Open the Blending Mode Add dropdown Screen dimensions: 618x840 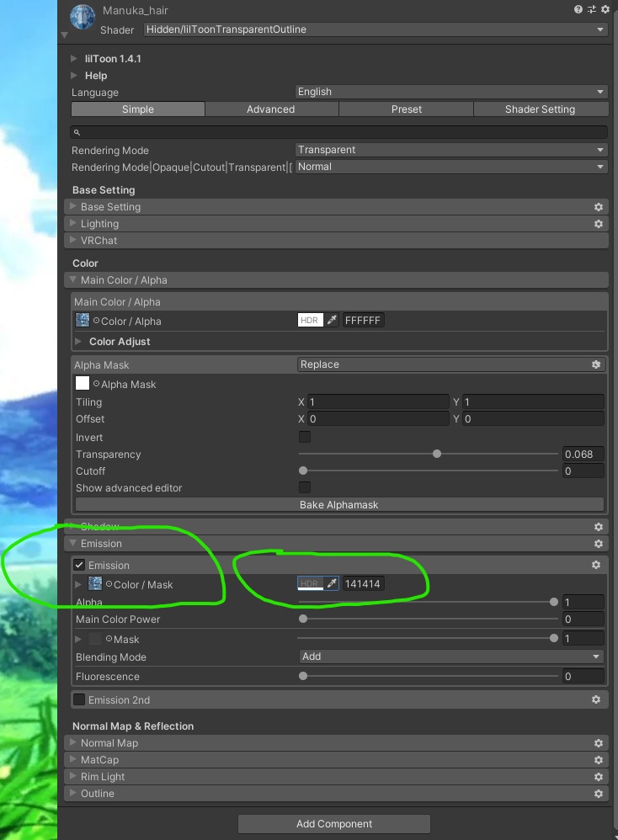coord(451,657)
